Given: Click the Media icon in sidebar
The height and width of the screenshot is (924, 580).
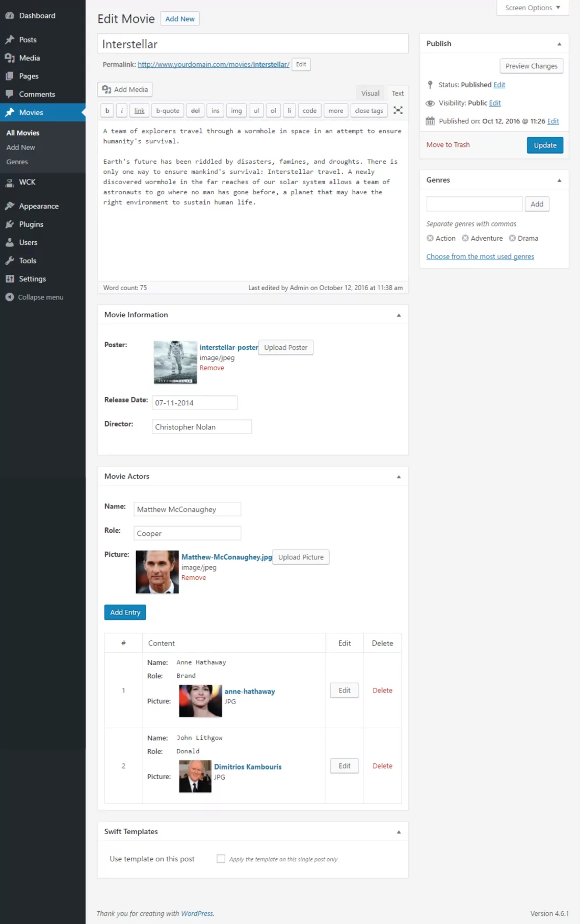Looking at the screenshot, I should (x=10, y=58).
